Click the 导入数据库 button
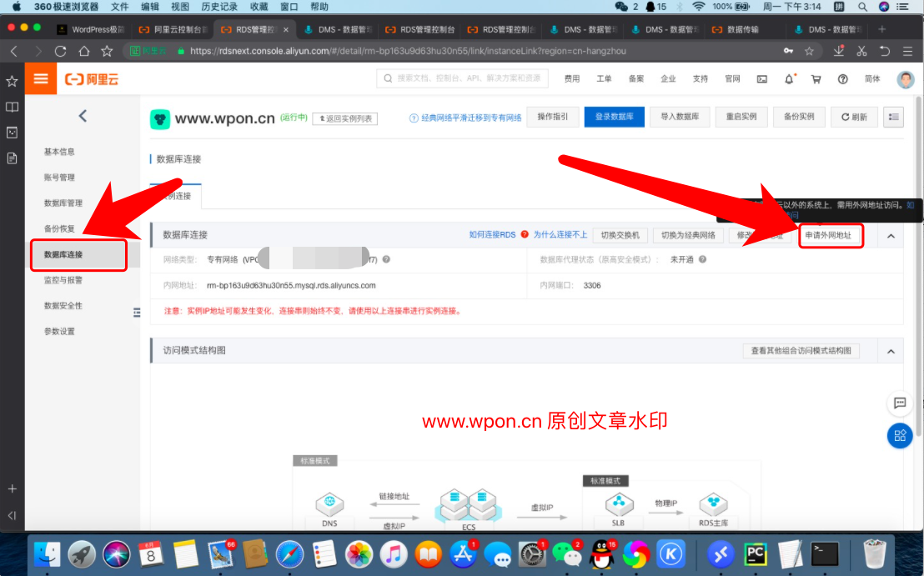Viewport: 924px width, 576px height. pos(680,117)
